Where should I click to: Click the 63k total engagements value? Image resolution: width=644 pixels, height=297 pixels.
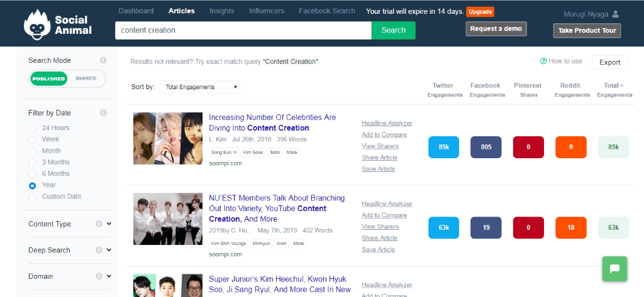(614, 228)
